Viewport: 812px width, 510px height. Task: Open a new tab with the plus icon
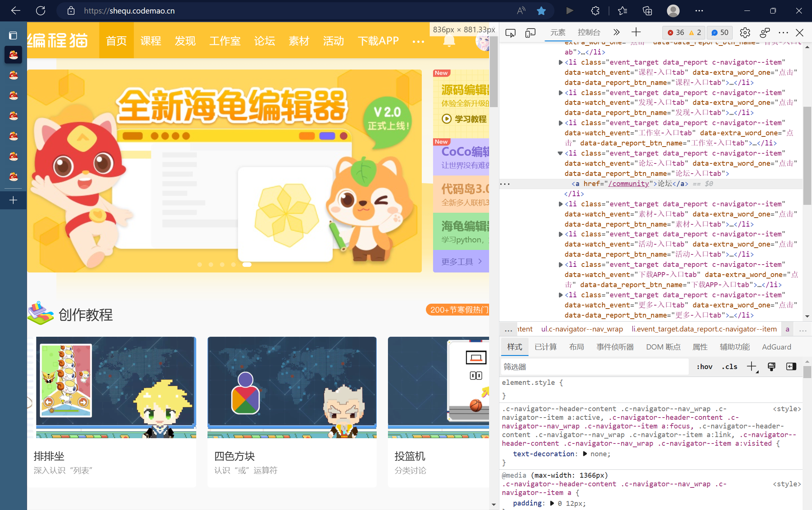(13, 200)
